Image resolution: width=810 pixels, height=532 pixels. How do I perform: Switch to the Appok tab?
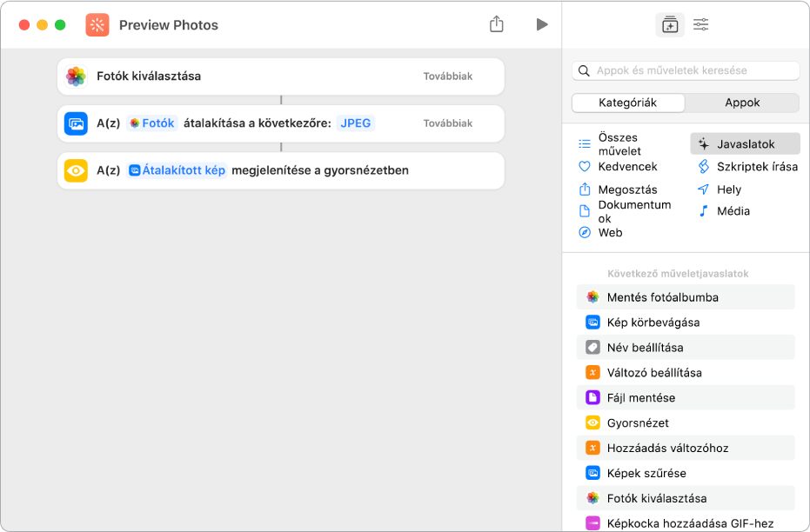pyautogui.click(x=742, y=103)
